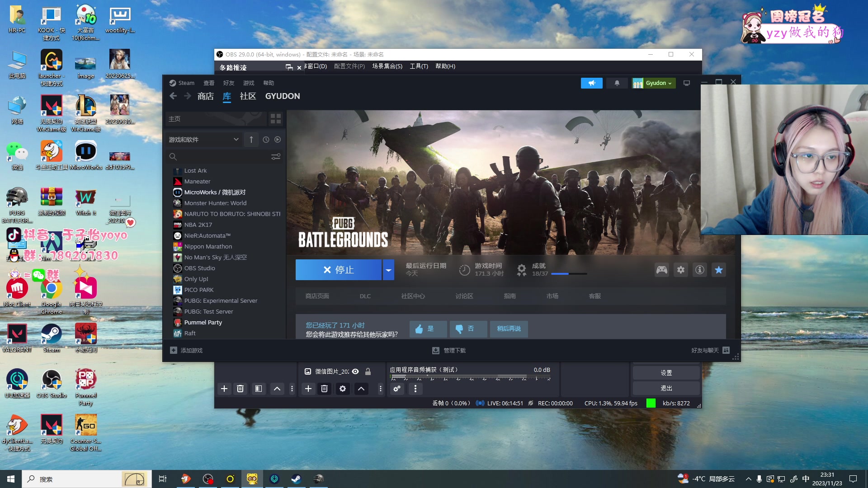Click PUBG achievements progress bar

[569, 274]
